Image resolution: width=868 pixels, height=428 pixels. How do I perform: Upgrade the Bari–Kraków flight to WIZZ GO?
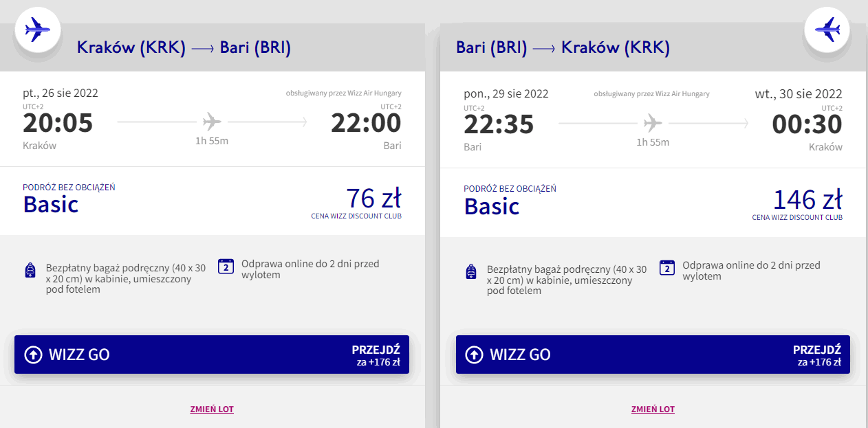click(x=652, y=354)
